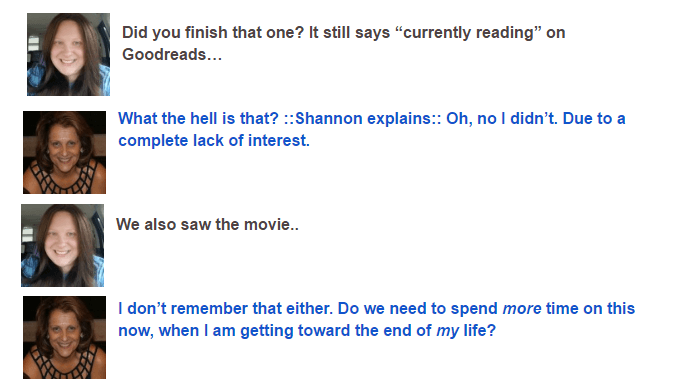This screenshot has width=674, height=391.
Task: Click the phrase "It still says"
Action: point(349,33)
